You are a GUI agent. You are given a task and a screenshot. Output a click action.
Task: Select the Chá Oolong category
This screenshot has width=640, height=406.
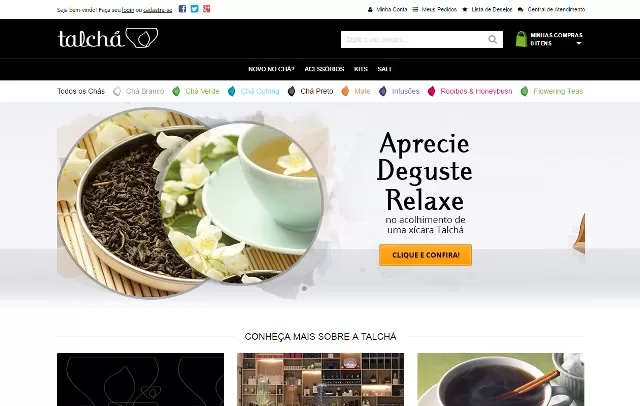pos(260,91)
